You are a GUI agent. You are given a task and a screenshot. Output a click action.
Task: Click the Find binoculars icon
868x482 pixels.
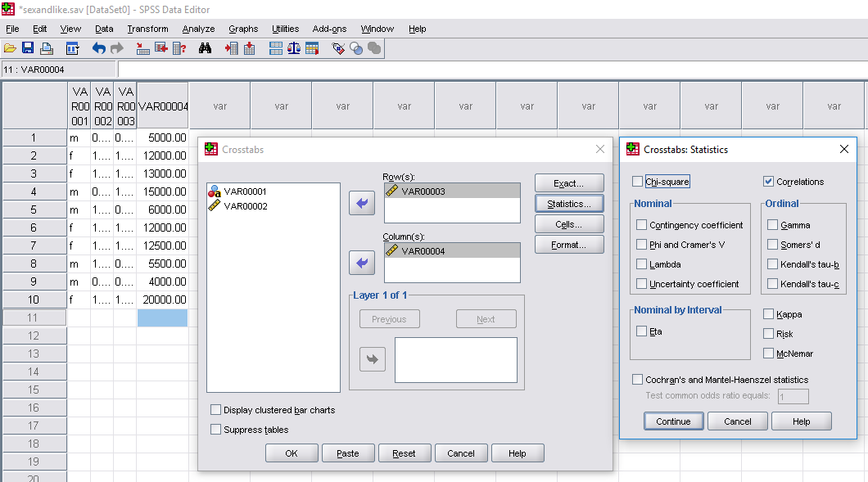[x=205, y=49]
